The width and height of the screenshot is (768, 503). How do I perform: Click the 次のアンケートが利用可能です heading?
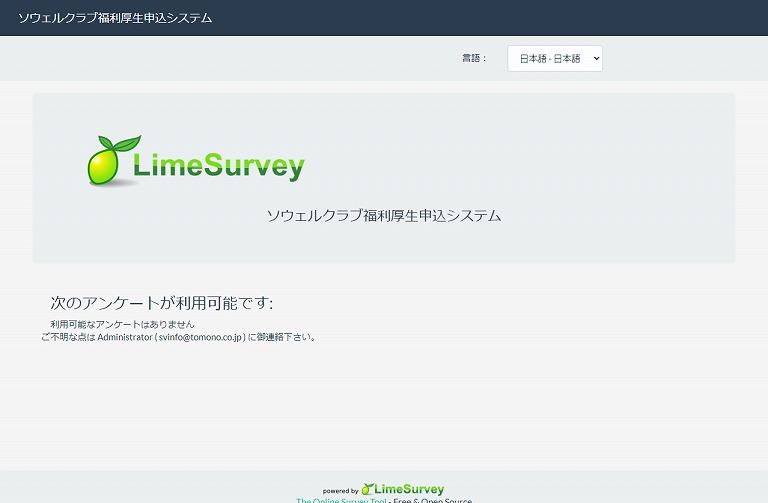[x=161, y=303]
